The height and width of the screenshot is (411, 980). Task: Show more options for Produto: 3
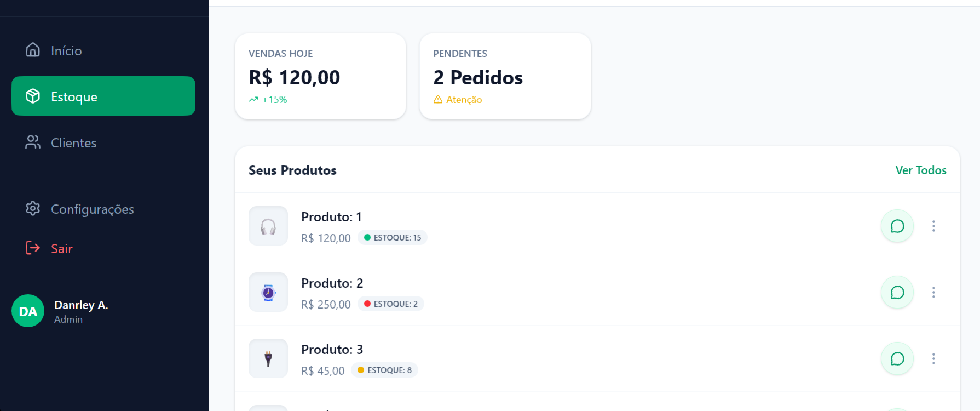click(x=933, y=358)
